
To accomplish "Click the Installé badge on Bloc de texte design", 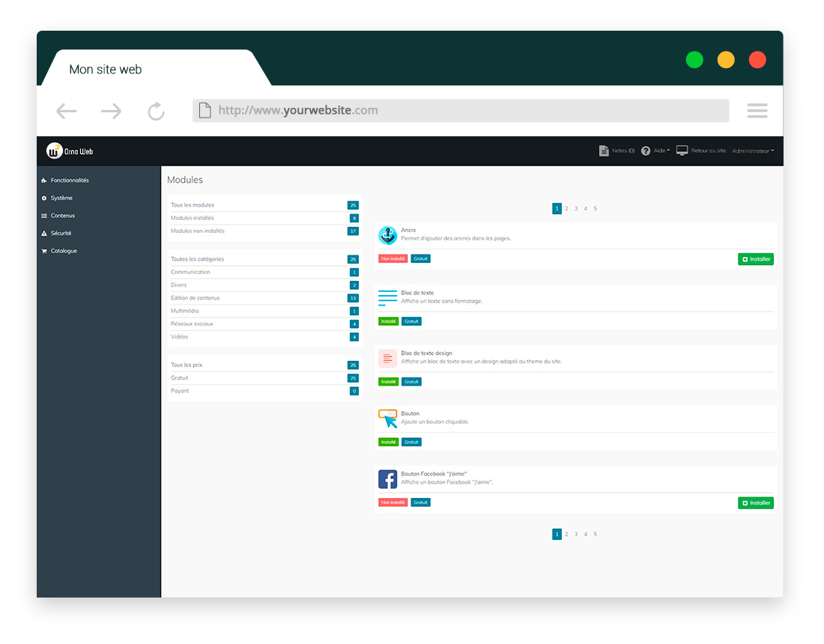I will click(388, 382).
